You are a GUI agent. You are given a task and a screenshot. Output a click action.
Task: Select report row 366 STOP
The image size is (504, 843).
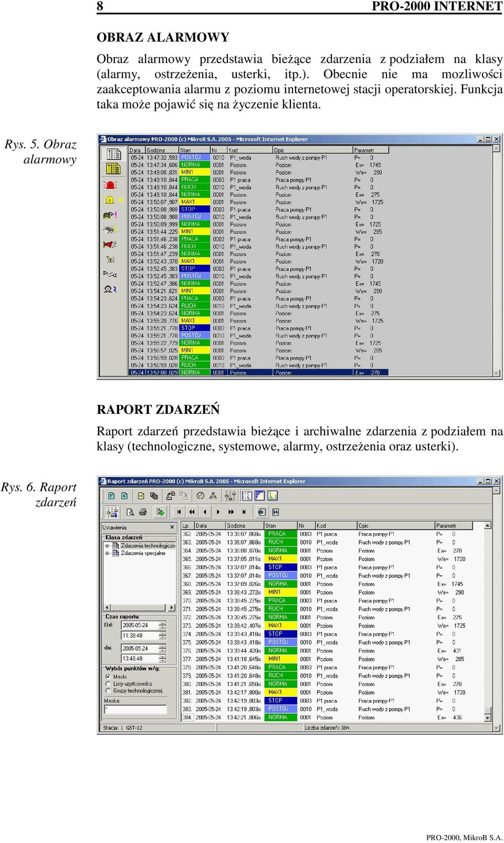click(332, 567)
